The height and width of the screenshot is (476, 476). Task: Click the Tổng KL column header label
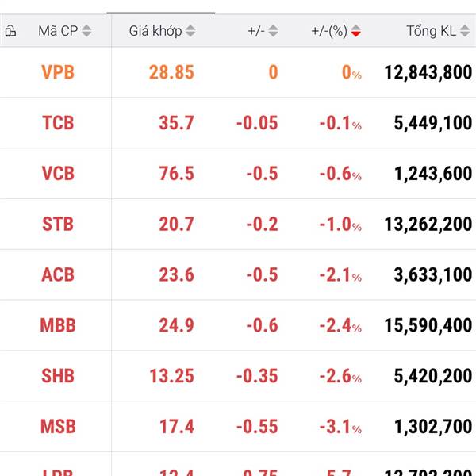click(431, 31)
